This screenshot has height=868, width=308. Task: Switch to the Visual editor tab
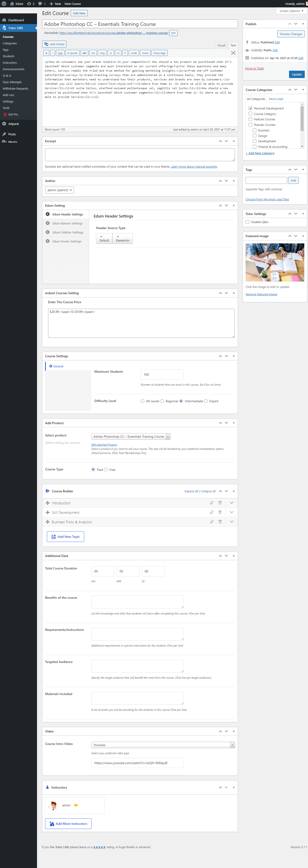tap(221, 45)
